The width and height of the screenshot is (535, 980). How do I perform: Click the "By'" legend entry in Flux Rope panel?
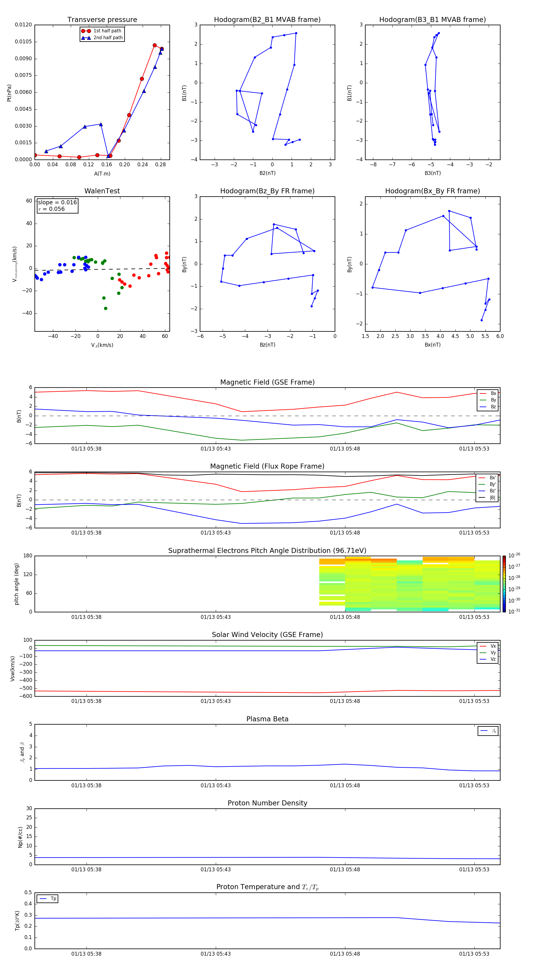point(487,484)
